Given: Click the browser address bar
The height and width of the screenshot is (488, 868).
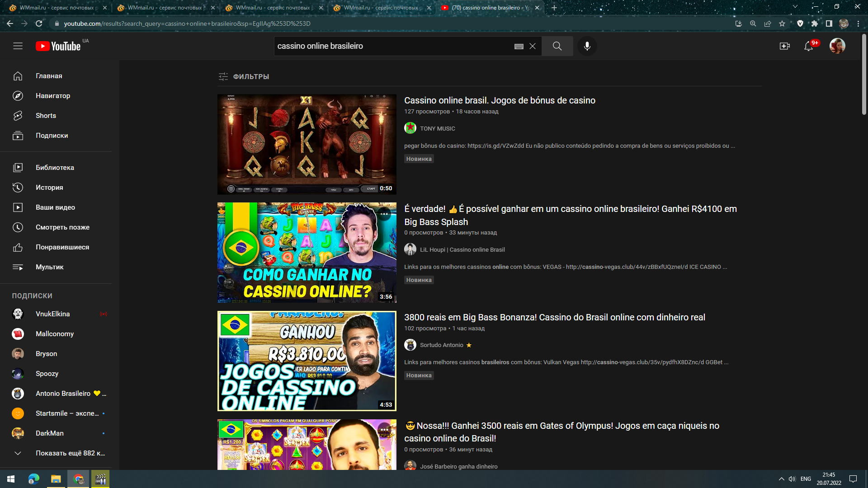Looking at the screenshot, I should pyautogui.click(x=389, y=23).
